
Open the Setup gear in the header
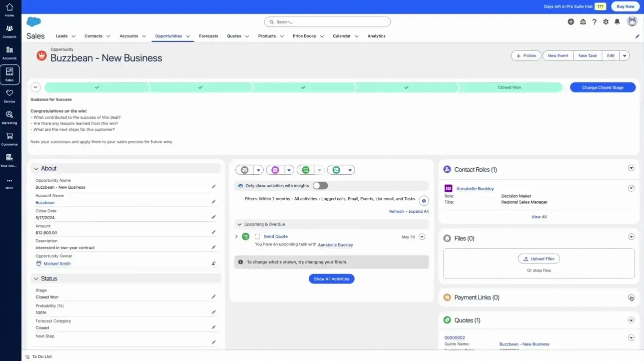point(606,22)
